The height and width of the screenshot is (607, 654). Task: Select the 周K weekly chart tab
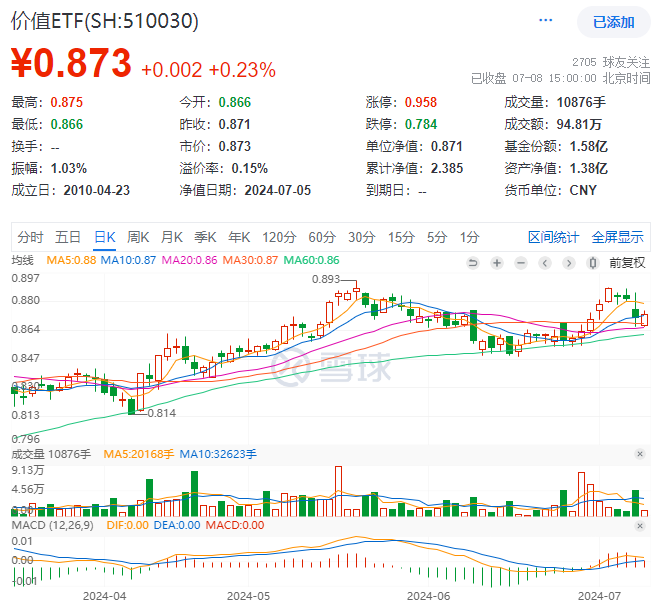[x=138, y=237]
